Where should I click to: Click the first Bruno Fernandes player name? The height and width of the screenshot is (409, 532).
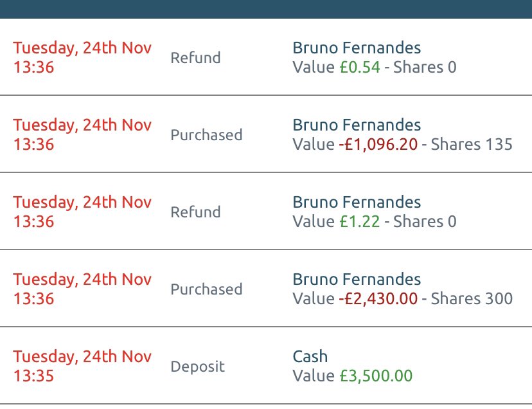[357, 48]
